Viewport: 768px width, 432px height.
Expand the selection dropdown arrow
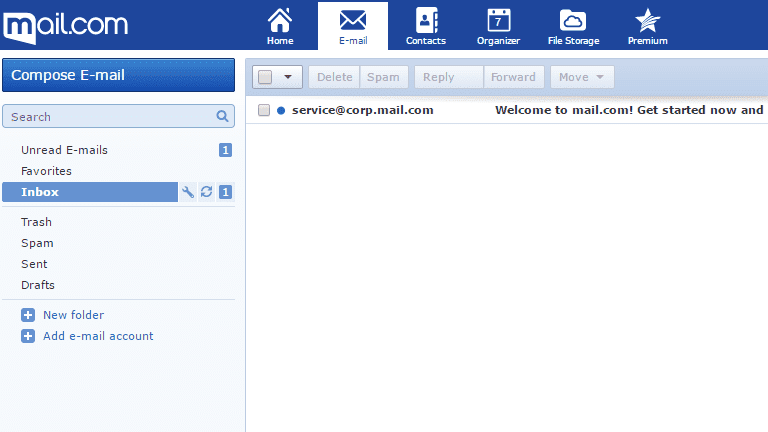click(288, 77)
